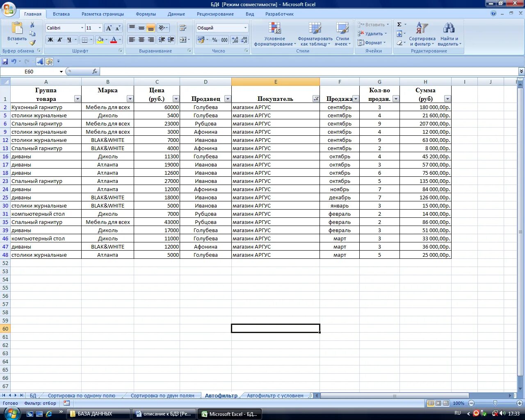Screen dimensions: 525x420
Task: Open Условное форматирование button
Action: [x=275, y=34]
